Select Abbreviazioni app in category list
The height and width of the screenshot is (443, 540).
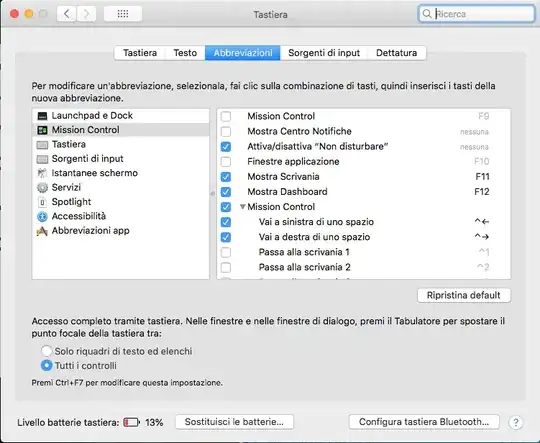[121, 231]
